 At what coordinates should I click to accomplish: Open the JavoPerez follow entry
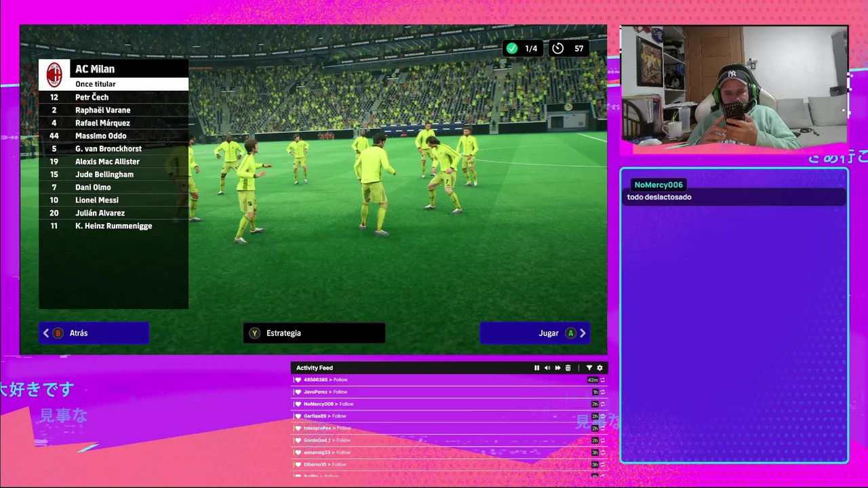pos(449,392)
